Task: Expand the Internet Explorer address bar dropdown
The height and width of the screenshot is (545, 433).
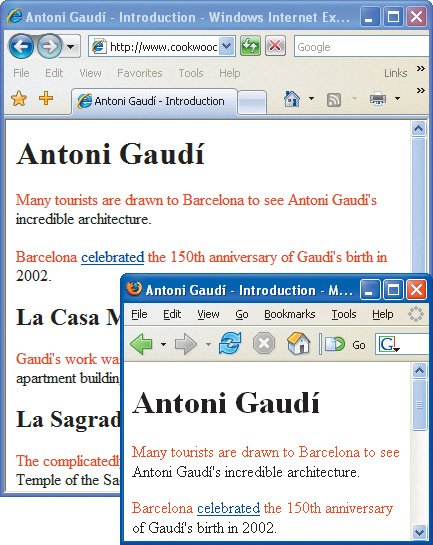Action: point(227,46)
